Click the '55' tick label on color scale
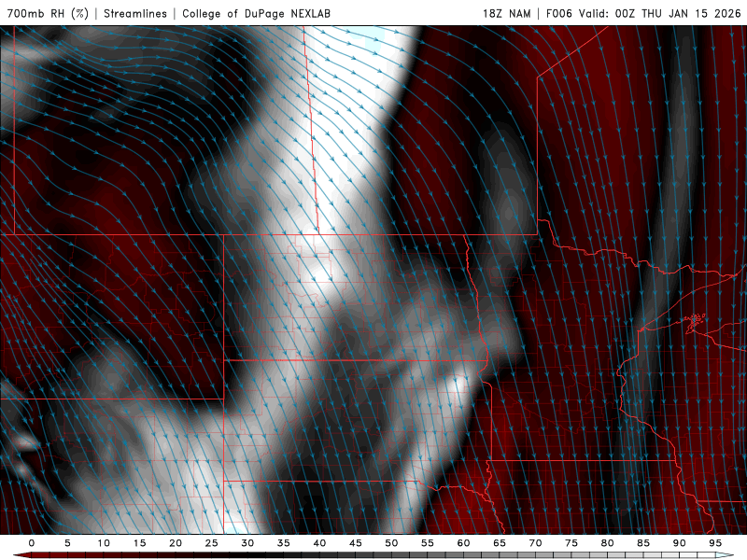Screen dimensions: 747x560 point(428,543)
